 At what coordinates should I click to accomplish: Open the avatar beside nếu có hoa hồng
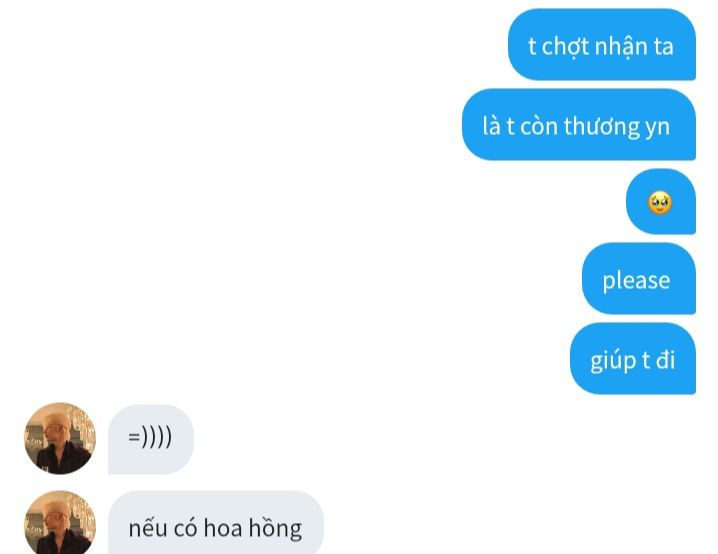click(60, 523)
